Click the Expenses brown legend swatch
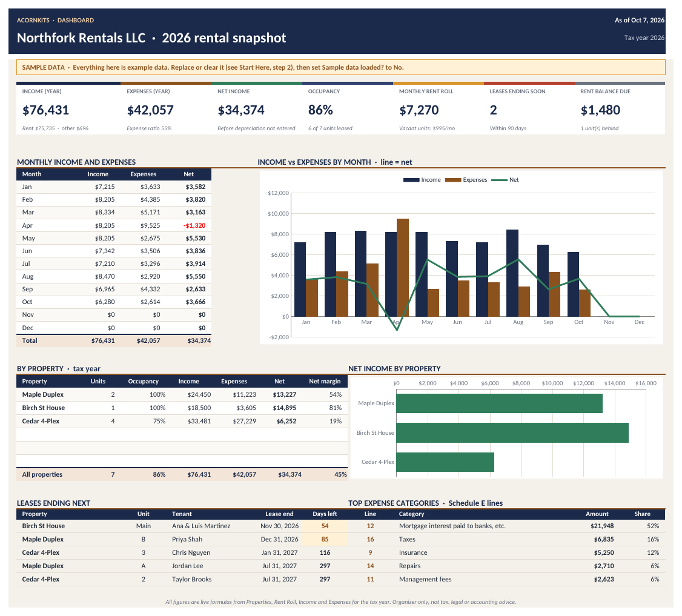Viewport: 682px width, 616px height. 453,180
